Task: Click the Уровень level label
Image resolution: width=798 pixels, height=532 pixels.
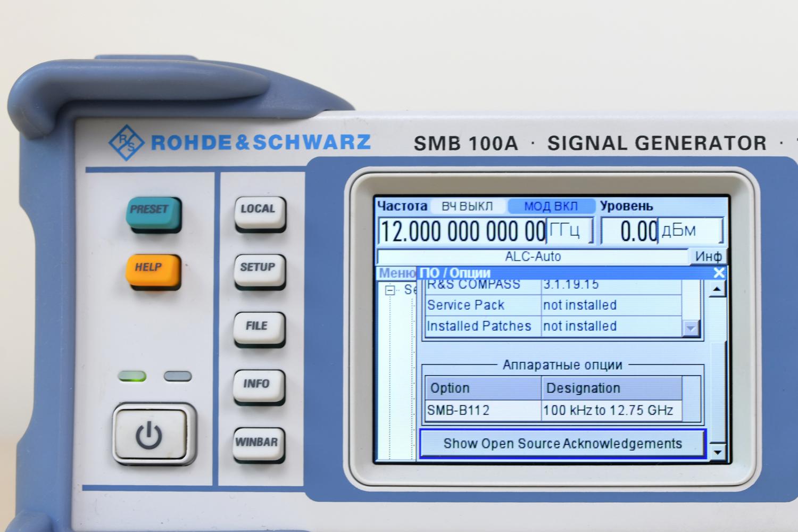Action: [x=627, y=206]
